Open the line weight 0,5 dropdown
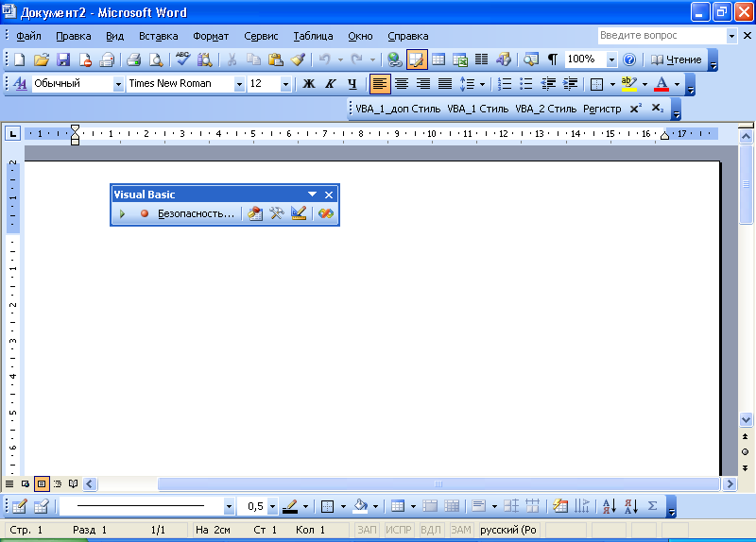Image resolution: width=756 pixels, height=542 pixels. [x=272, y=506]
